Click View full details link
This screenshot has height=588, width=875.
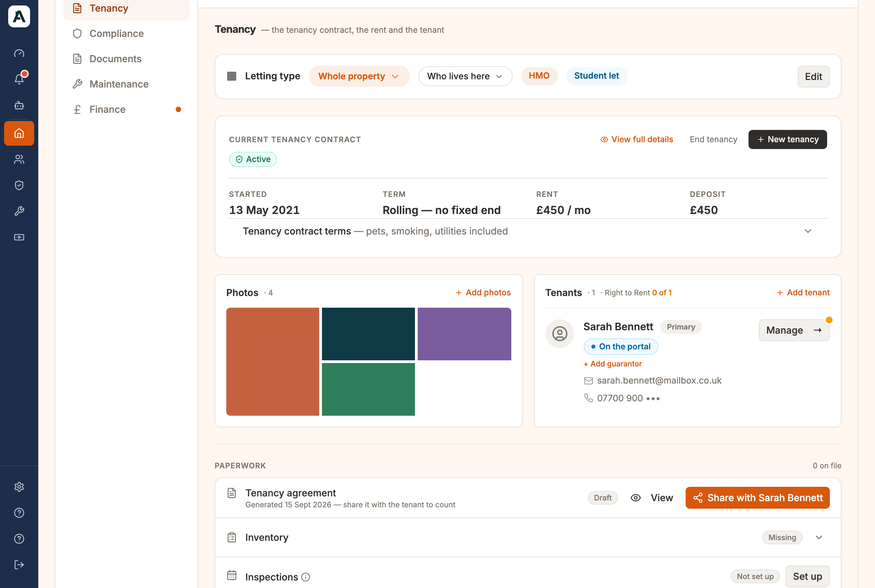pos(636,139)
